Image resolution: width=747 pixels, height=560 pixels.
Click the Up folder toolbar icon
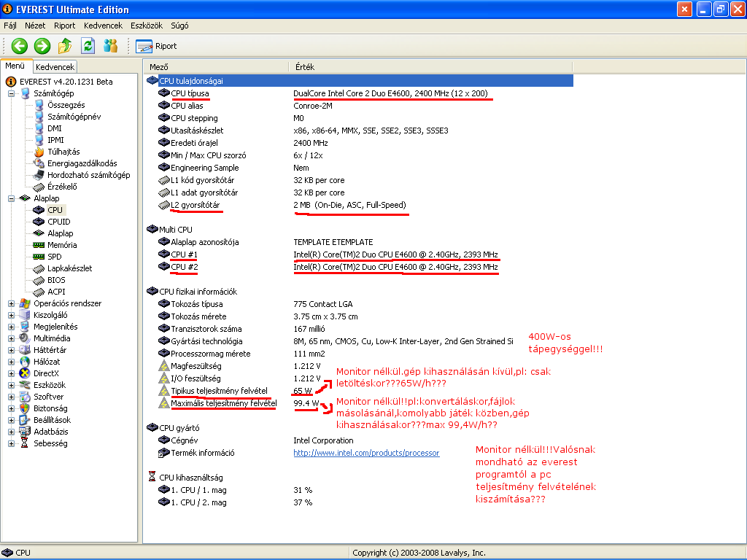[x=65, y=46]
